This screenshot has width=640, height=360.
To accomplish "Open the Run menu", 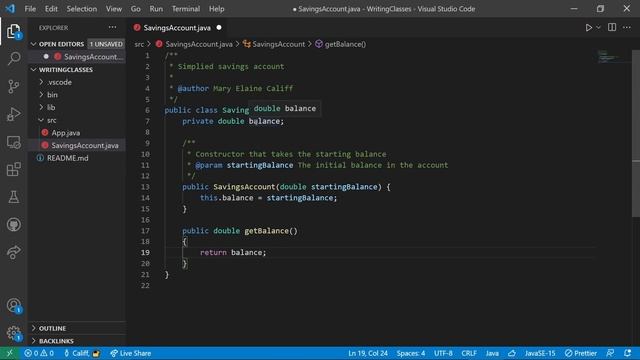I will pyautogui.click(x=156, y=9).
